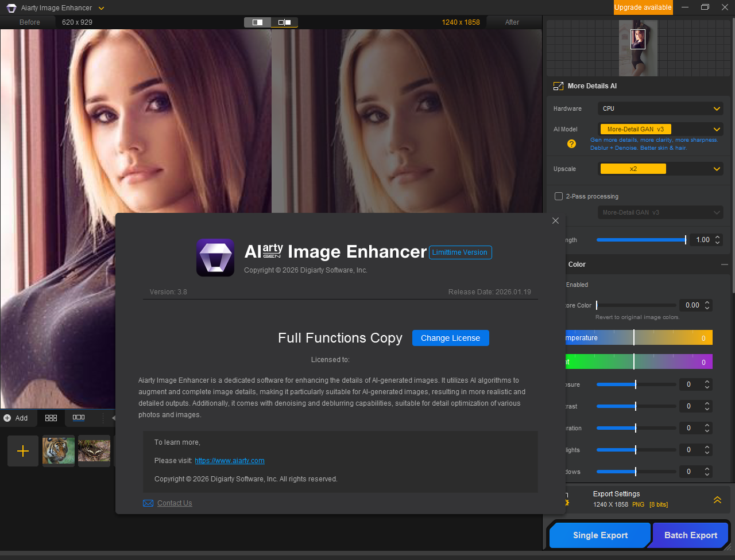Collapse the Color section
This screenshot has width=735, height=560.
725,265
